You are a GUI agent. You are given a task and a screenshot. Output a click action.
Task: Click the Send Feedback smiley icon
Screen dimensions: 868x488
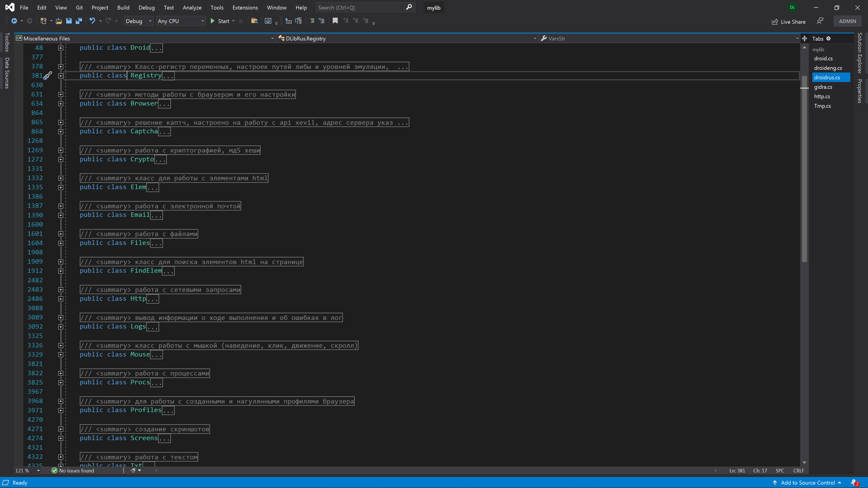tap(821, 21)
